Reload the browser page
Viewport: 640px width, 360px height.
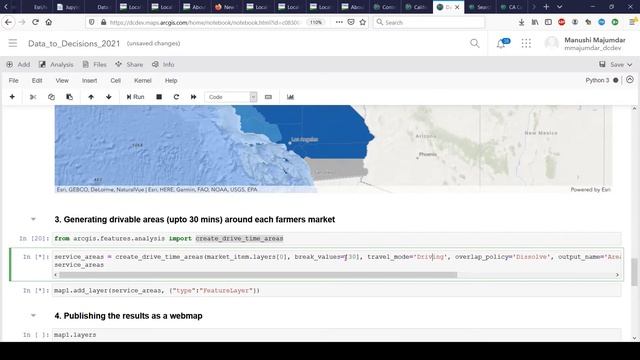[x=36, y=22]
